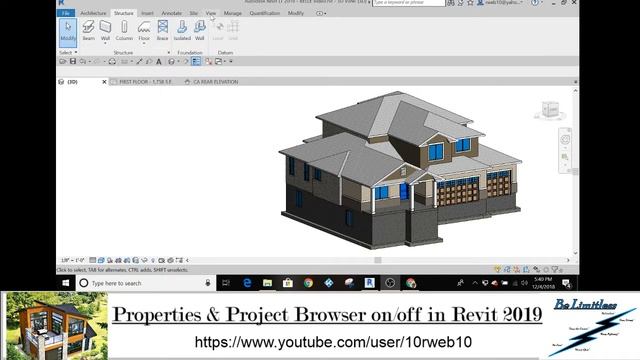
Task: Choose the Beam structural tool
Action: click(88, 31)
